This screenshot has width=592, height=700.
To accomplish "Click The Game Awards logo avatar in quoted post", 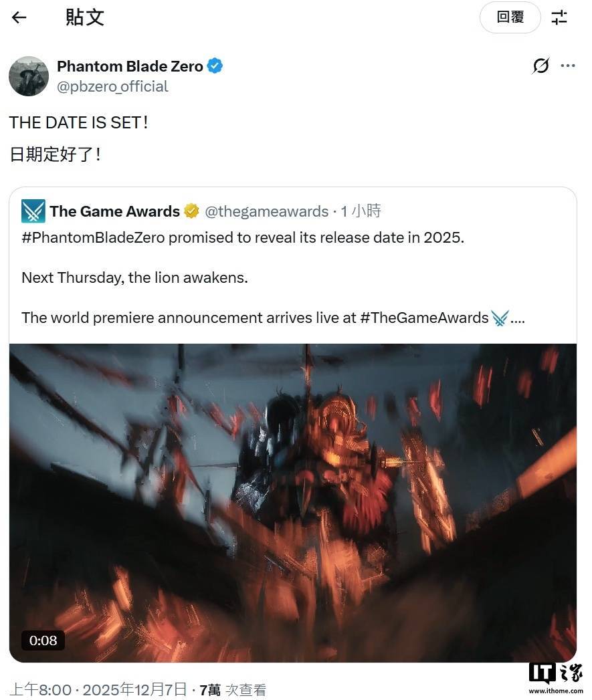I will coord(32,211).
